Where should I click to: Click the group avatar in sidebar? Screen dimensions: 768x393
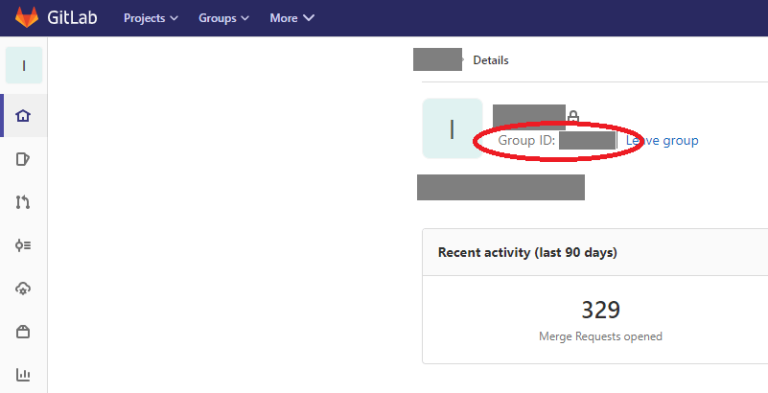[24, 65]
